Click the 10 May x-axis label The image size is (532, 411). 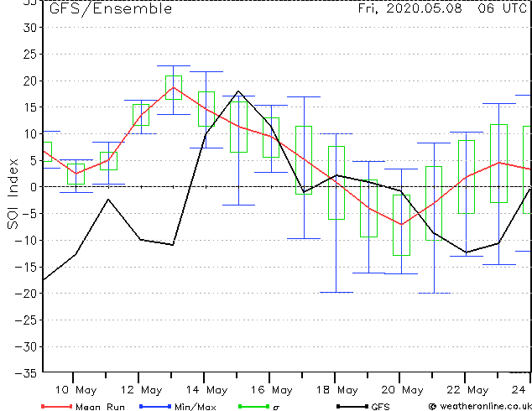coord(76,390)
